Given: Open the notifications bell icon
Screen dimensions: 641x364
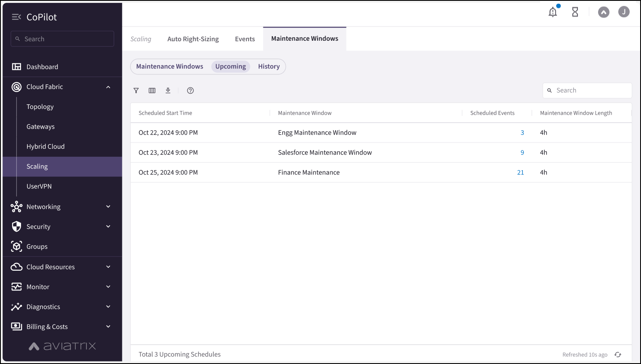Looking at the screenshot, I should click(x=553, y=12).
